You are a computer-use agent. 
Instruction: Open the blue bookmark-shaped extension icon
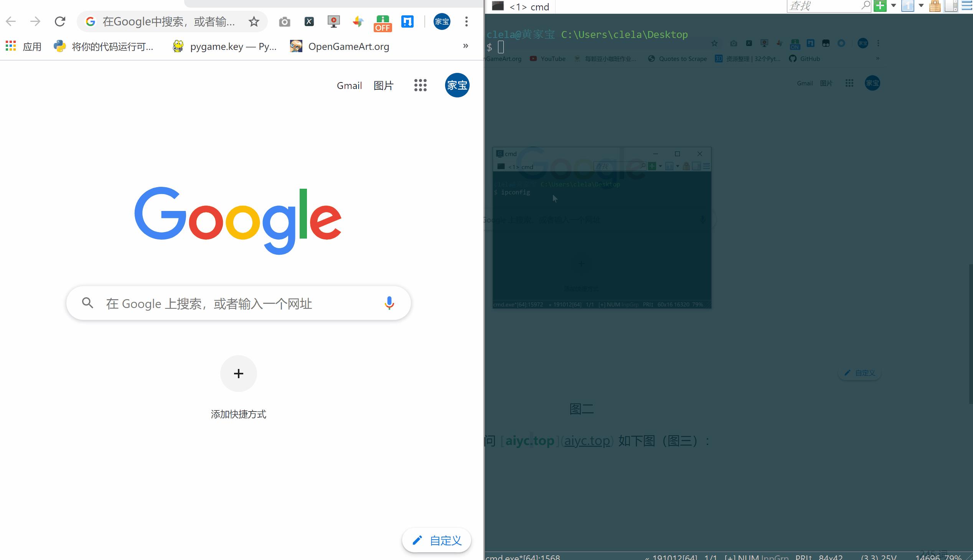click(x=407, y=21)
